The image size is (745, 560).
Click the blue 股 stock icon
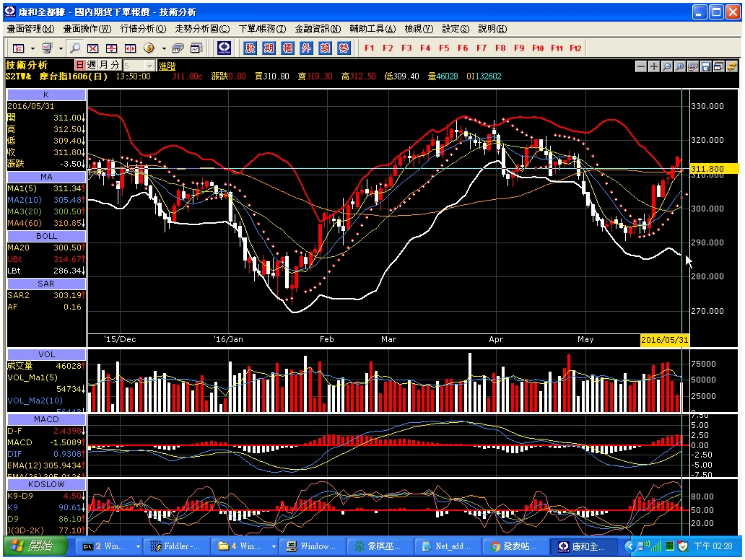(250, 48)
